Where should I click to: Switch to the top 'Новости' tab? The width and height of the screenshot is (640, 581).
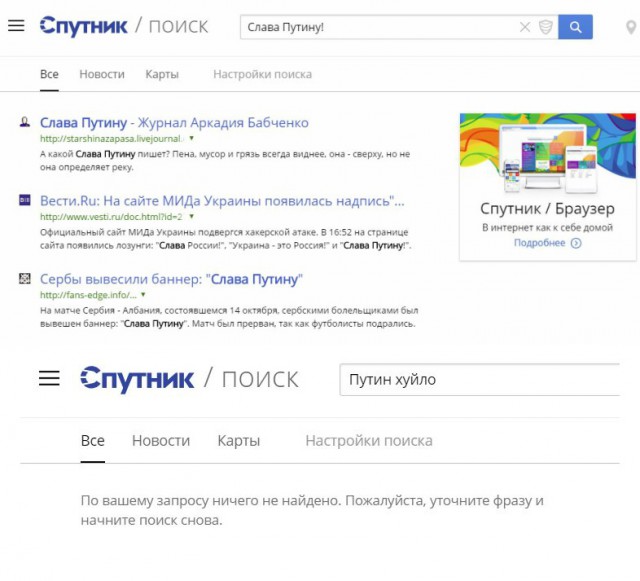[102, 74]
